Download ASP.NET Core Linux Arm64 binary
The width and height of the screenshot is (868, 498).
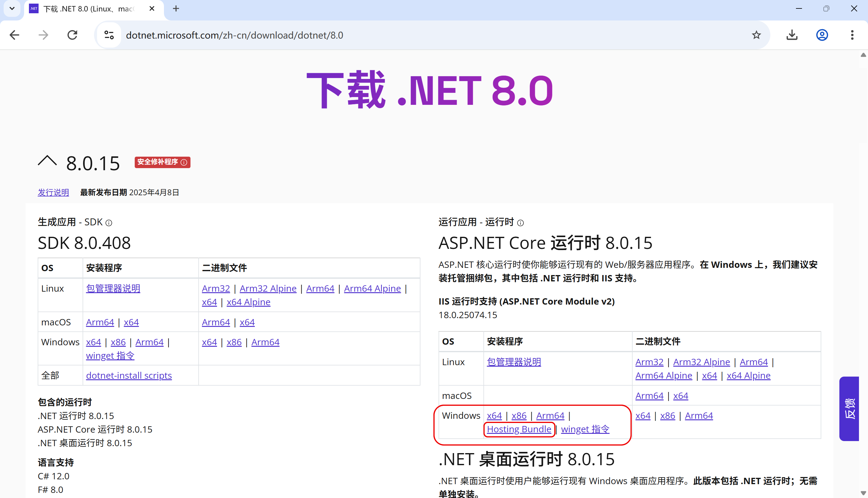click(754, 362)
